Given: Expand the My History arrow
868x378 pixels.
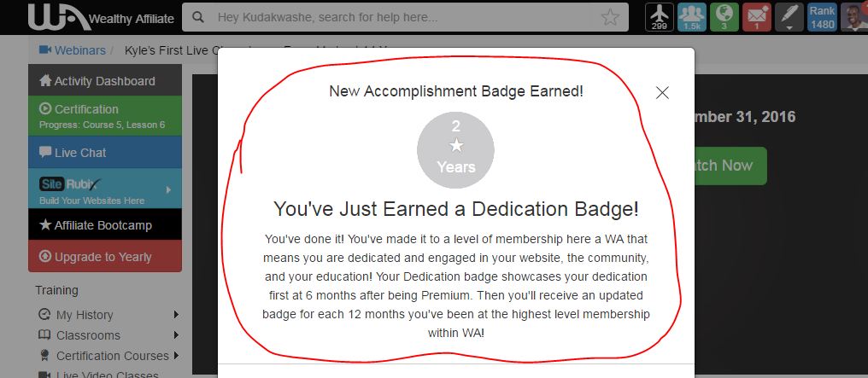Looking at the screenshot, I should point(176,315).
